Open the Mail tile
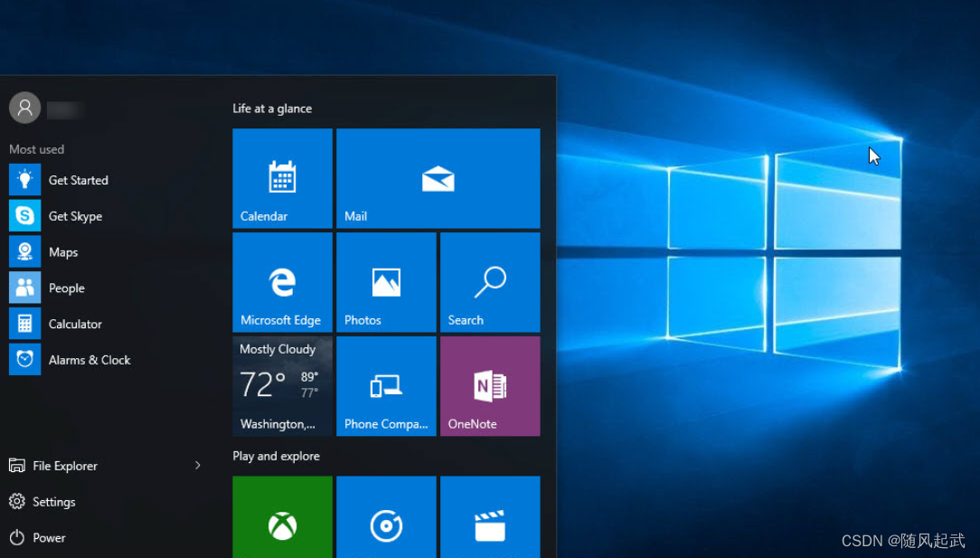Image resolution: width=980 pixels, height=558 pixels. click(x=438, y=178)
